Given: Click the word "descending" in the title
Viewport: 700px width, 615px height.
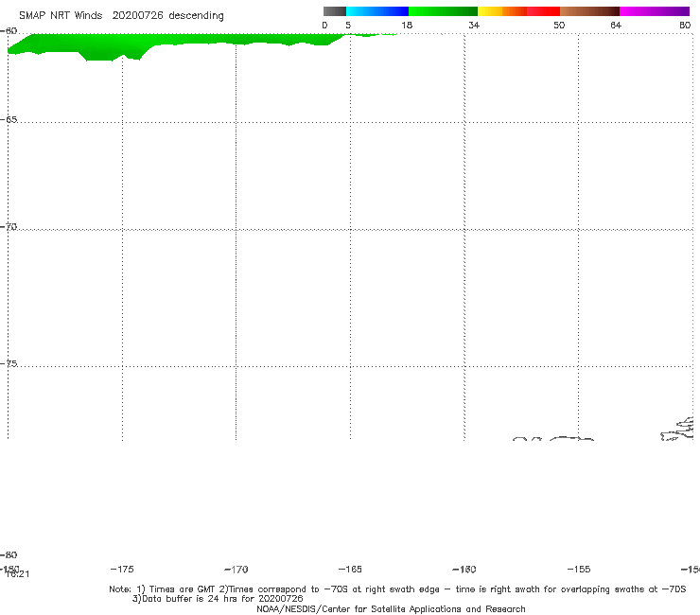Looking at the screenshot, I should [x=197, y=16].
